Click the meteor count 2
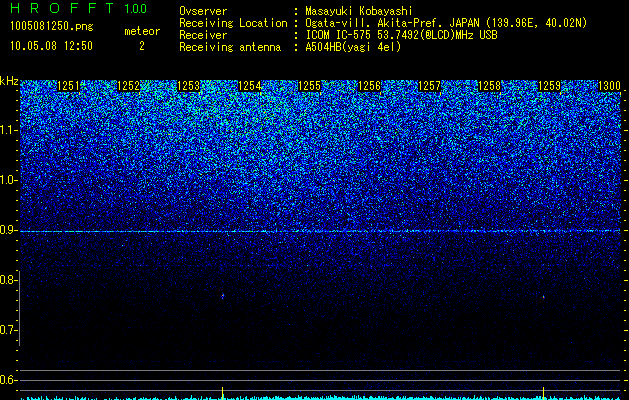This screenshot has width=629, height=400. (142, 46)
